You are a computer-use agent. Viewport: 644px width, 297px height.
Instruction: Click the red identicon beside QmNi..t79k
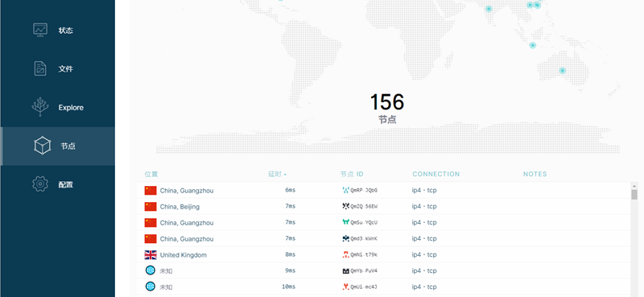pos(346,254)
